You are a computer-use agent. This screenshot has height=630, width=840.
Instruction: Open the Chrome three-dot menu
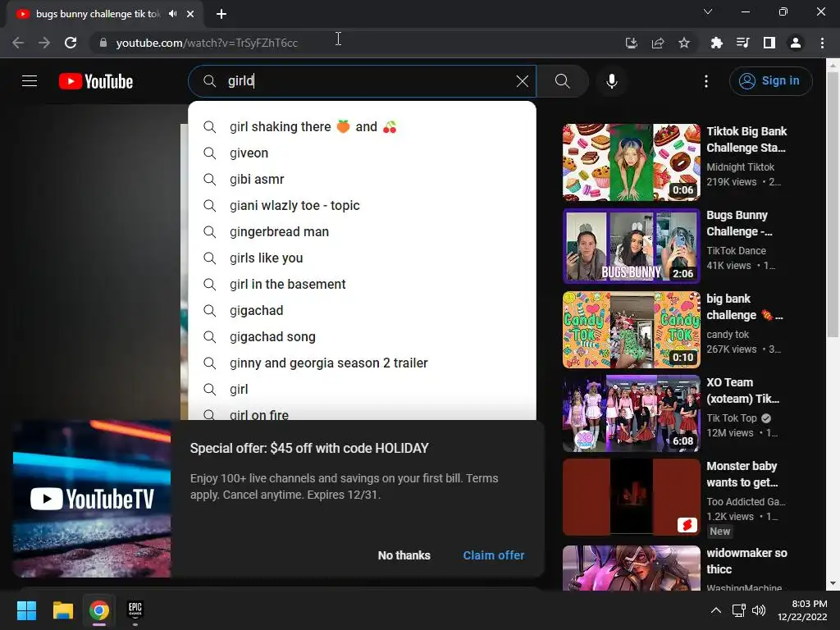coord(822,43)
